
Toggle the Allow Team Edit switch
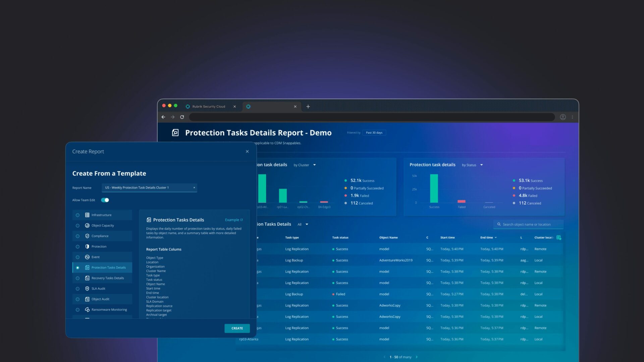pos(105,200)
